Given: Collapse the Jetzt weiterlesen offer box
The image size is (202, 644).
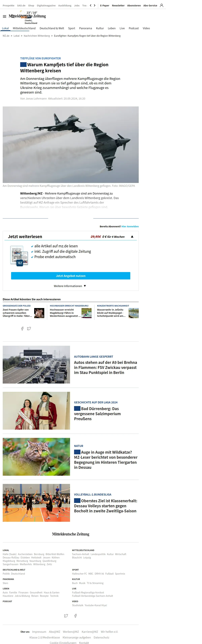Looking at the screenshot, I should pos(132,237).
